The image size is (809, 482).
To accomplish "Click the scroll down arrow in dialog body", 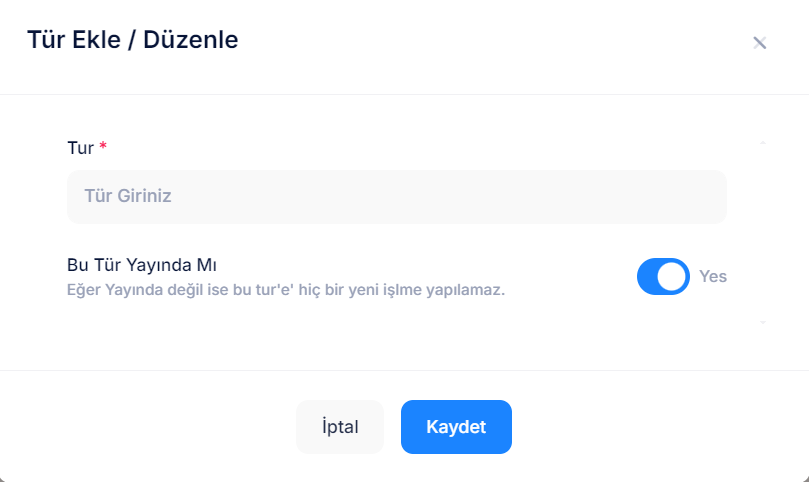I will click(x=763, y=323).
